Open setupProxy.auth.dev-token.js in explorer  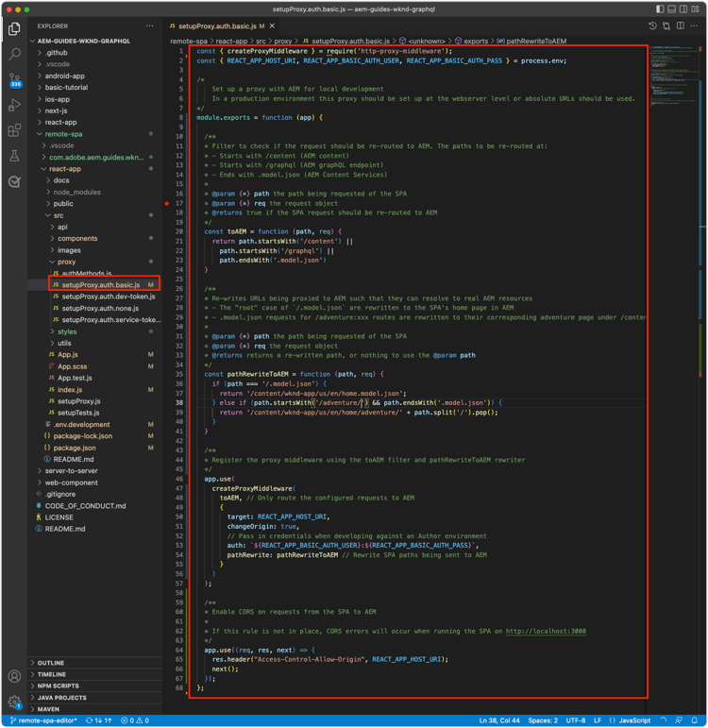coord(108,296)
